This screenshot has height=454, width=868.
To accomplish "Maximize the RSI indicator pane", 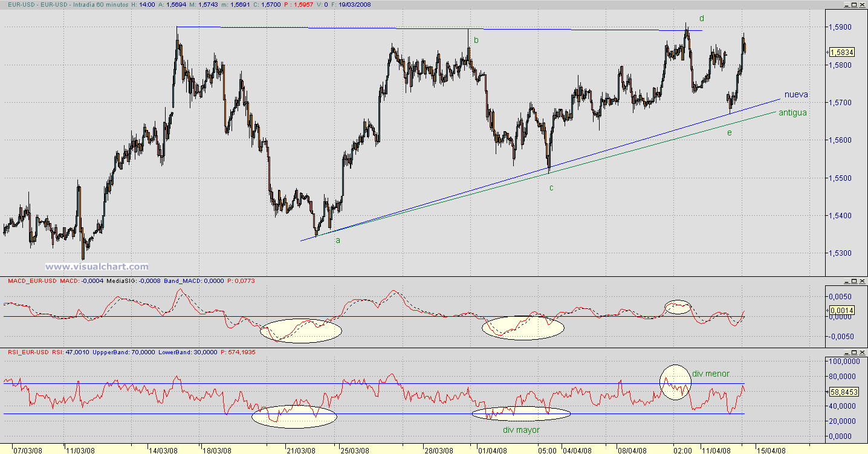I will (853, 352).
